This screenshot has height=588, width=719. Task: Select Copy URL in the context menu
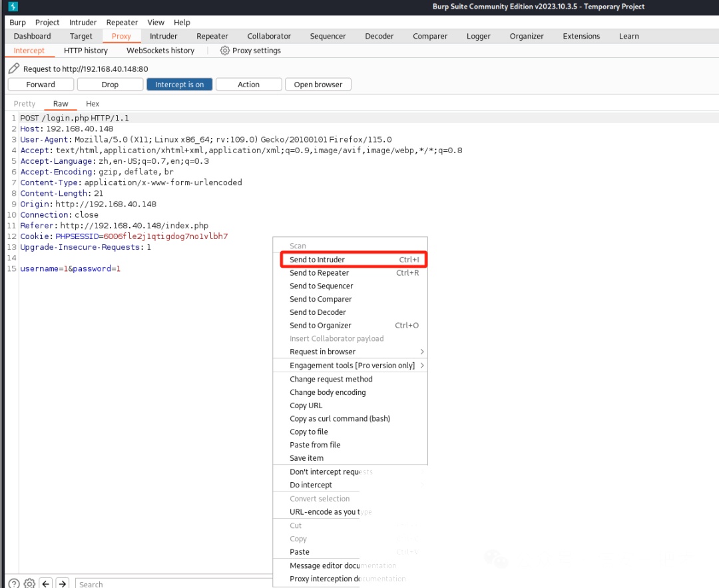350,406
